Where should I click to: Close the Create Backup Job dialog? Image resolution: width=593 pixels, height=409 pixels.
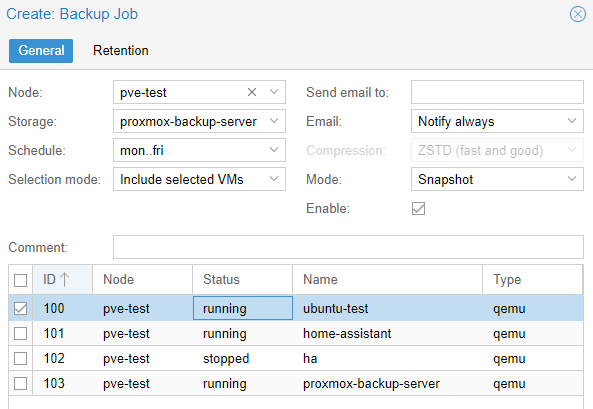[577, 14]
